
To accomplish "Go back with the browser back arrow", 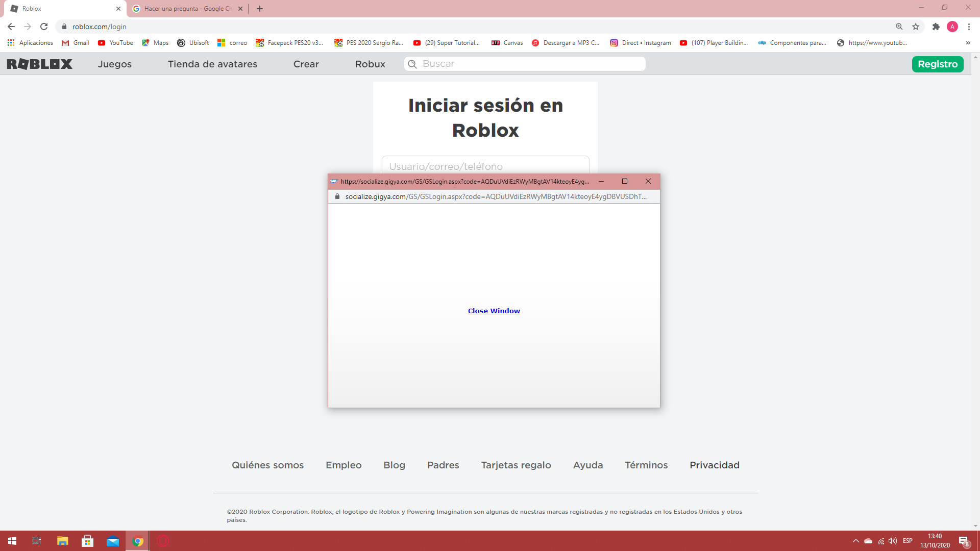I will pos(11,27).
